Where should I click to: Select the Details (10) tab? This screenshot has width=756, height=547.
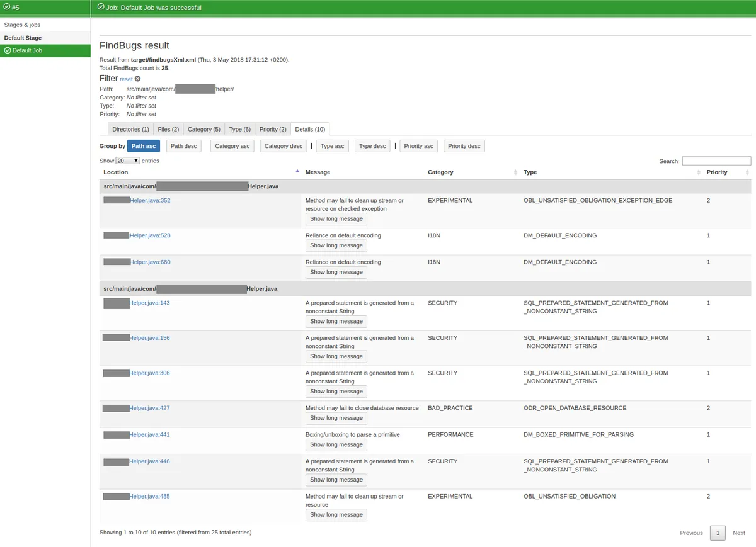[x=310, y=129]
